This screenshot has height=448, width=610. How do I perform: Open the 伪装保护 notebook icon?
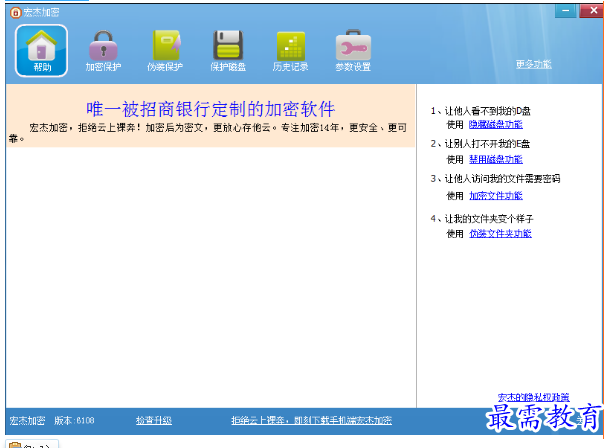click(x=165, y=51)
